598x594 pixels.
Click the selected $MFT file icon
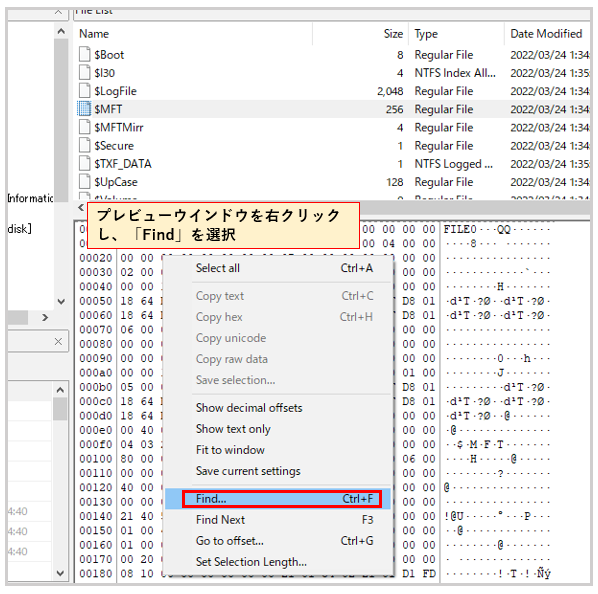84,109
